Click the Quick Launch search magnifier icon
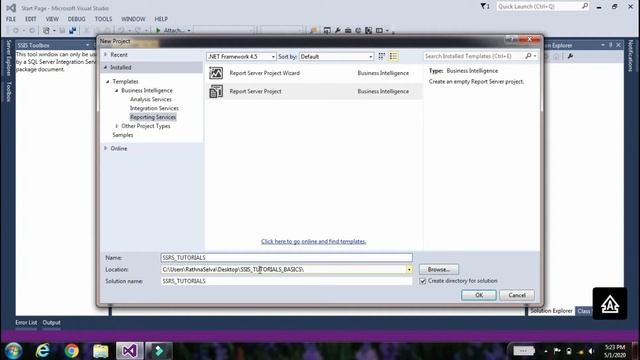640x360 pixels. pyautogui.click(x=584, y=6)
